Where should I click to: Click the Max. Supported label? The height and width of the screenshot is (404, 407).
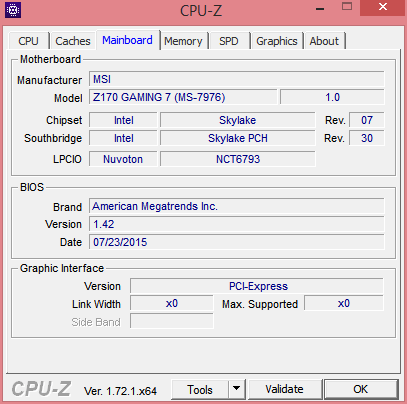point(260,304)
